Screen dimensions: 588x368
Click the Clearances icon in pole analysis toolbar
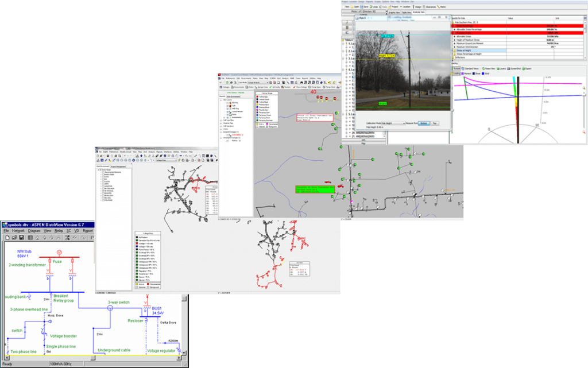click(x=424, y=7)
